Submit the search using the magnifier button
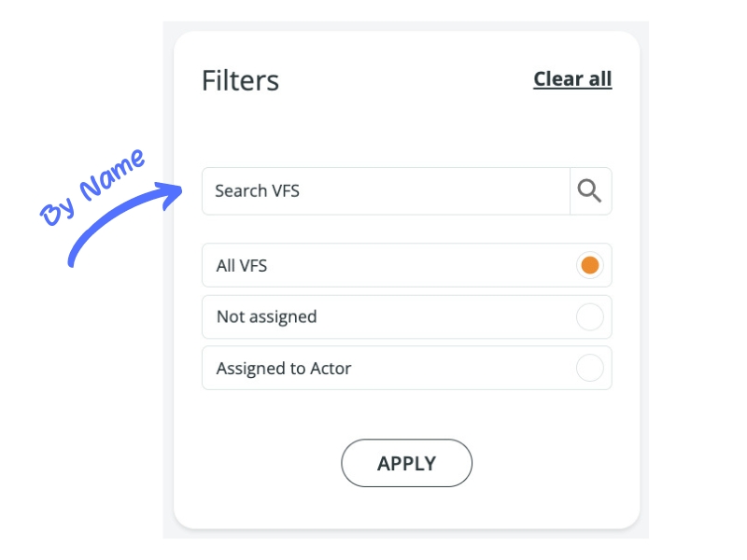747x560 pixels. click(x=590, y=191)
